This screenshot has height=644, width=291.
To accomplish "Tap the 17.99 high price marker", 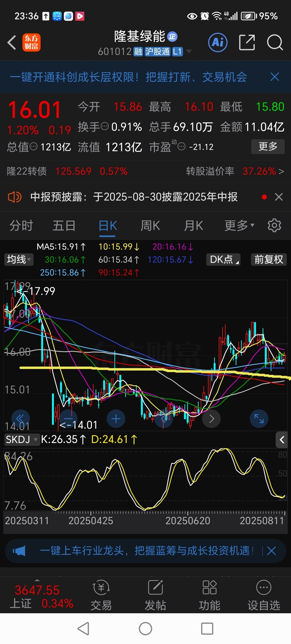I will (36, 291).
